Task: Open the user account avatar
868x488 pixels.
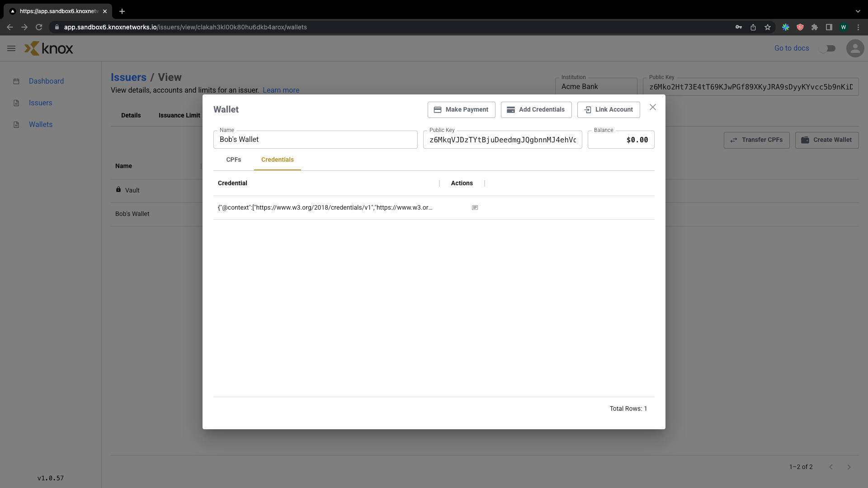Action: tap(855, 48)
